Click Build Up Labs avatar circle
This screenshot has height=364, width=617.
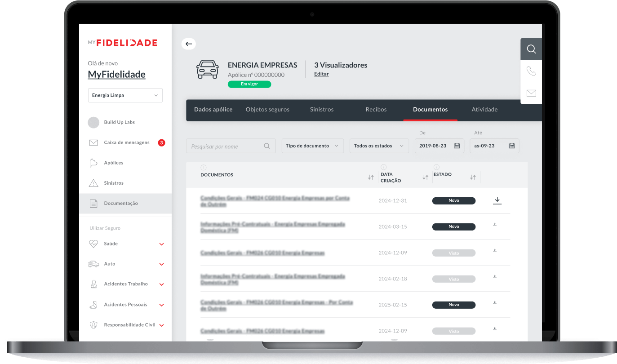pyautogui.click(x=93, y=122)
